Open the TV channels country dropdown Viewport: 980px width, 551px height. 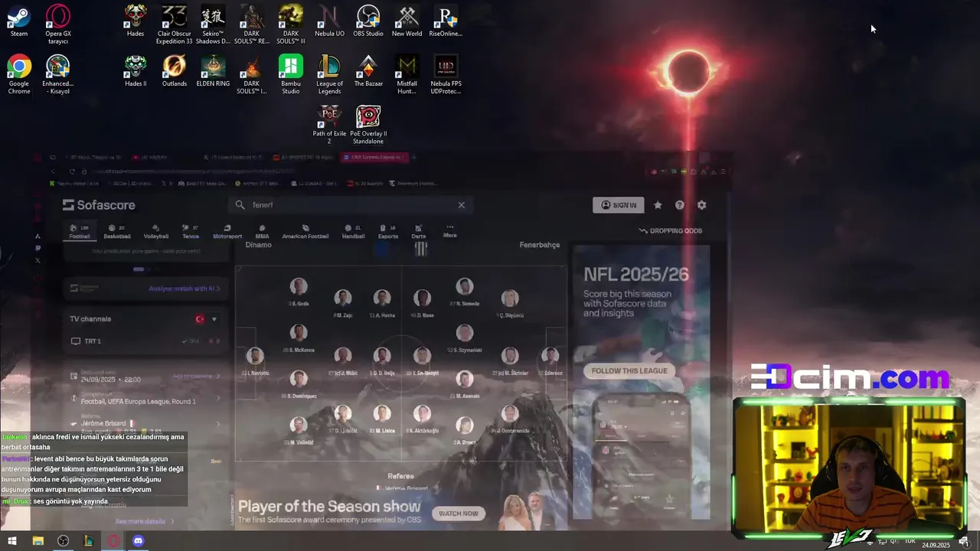point(206,319)
